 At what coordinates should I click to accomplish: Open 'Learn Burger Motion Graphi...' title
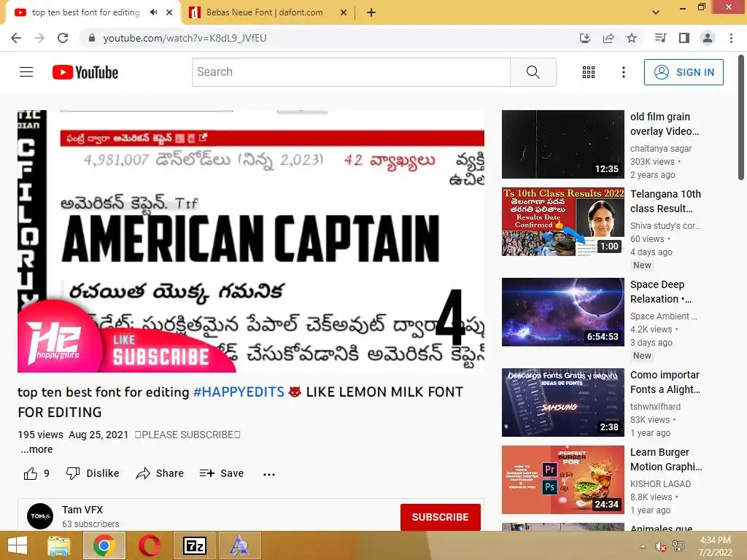tap(666, 459)
